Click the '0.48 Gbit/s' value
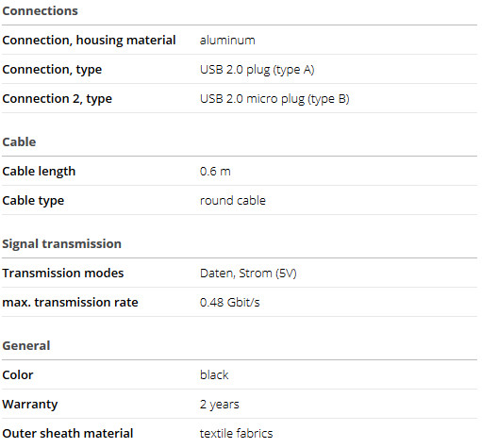The width and height of the screenshot is (482, 448). 230,303
